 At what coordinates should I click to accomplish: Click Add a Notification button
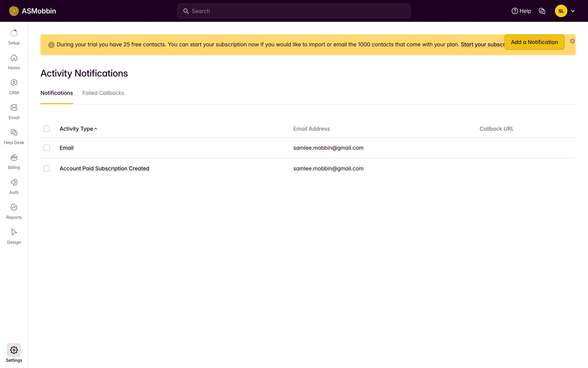point(534,42)
